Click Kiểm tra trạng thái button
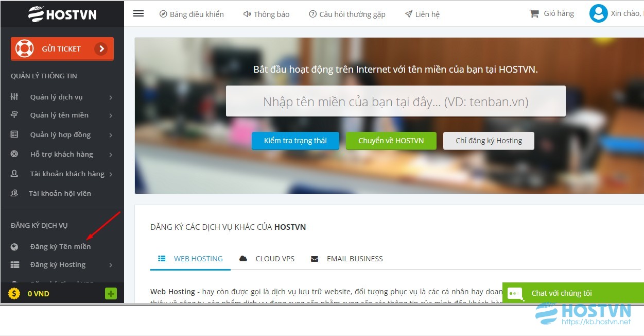This screenshot has height=336, width=644. [x=295, y=141]
